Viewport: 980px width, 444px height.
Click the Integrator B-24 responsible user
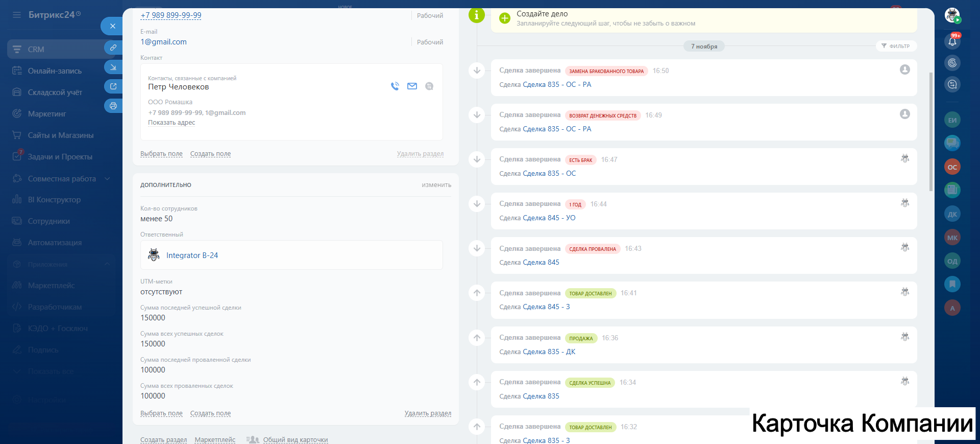tap(192, 255)
